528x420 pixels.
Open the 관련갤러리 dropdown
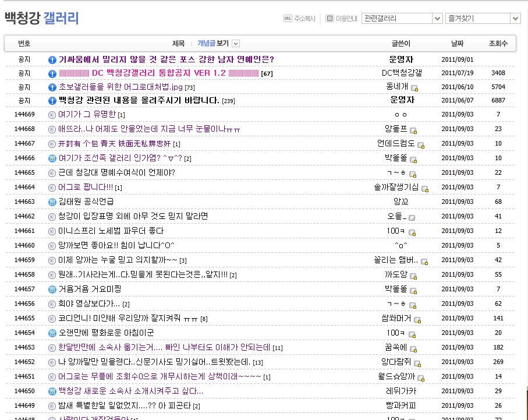pyautogui.click(x=402, y=18)
